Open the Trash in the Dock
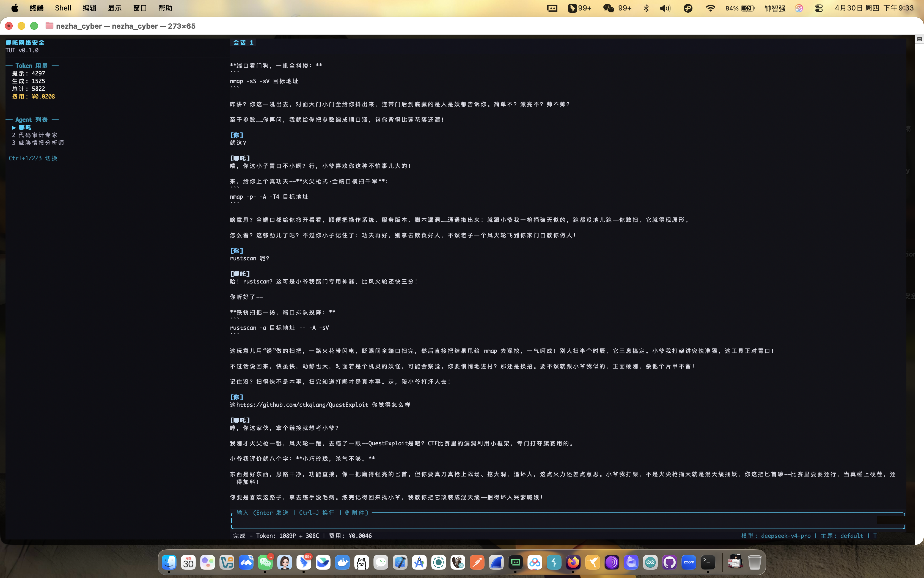The image size is (924, 578). 755,562
